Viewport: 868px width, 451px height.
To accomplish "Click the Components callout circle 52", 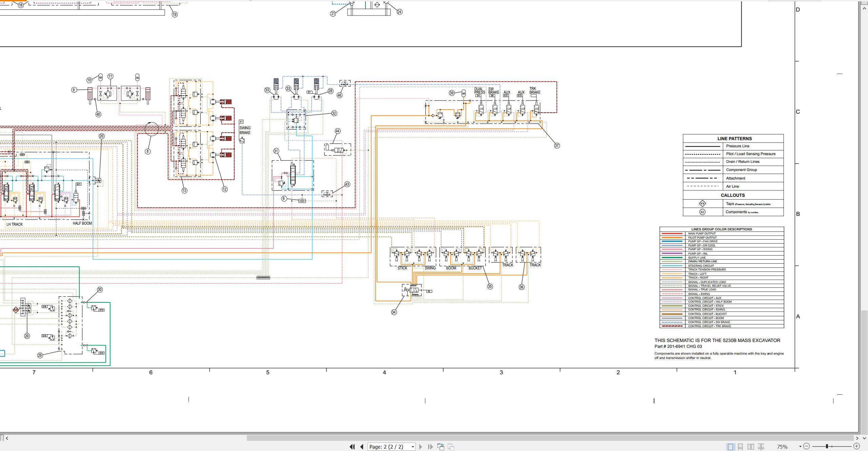I will [x=702, y=212].
